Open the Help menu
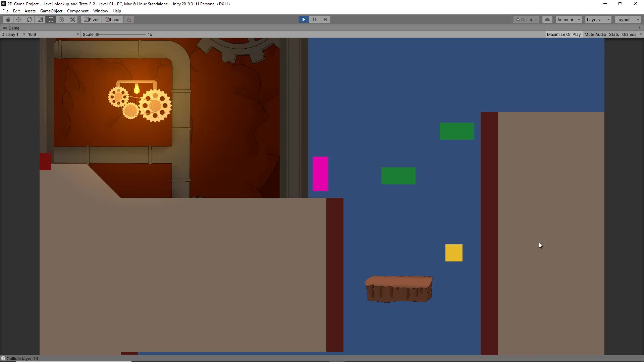 [x=117, y=11]
